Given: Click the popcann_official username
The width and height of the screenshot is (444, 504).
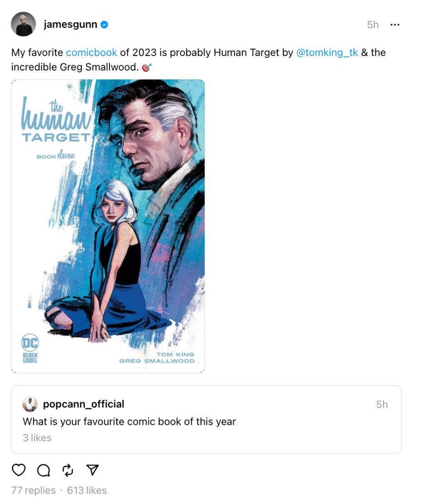Looking at the screenshot, I should pos(84,404).
